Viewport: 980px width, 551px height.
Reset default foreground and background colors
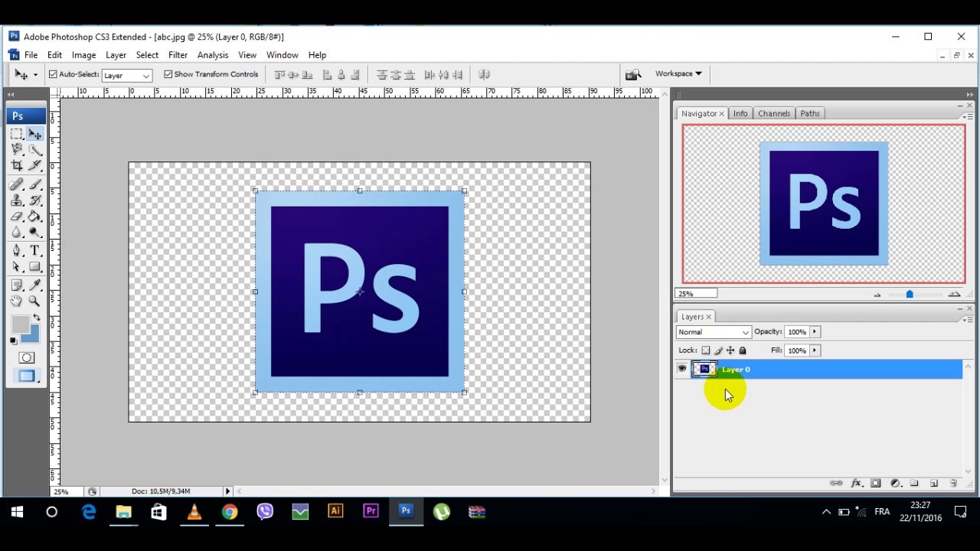click(13, 341)
